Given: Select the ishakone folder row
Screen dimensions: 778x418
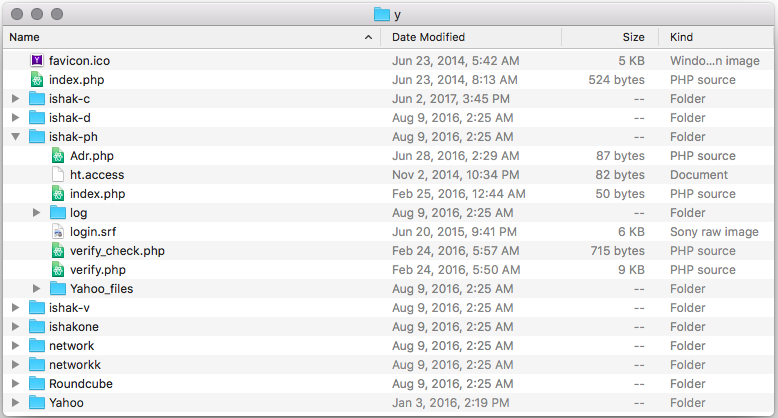Looking at the screenshot, I should pyautogui.click(x=389, y=327).
